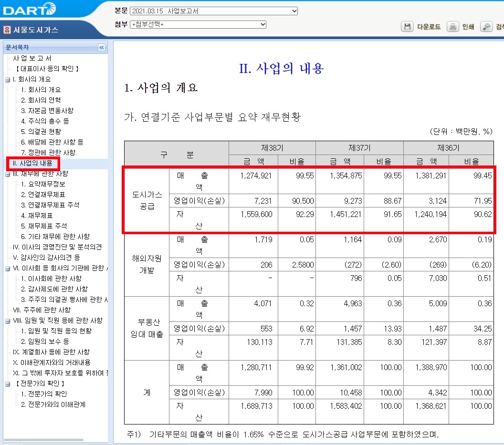
Task: Click the magnifier search (검색) icon
Action: (x=486, y=27)
